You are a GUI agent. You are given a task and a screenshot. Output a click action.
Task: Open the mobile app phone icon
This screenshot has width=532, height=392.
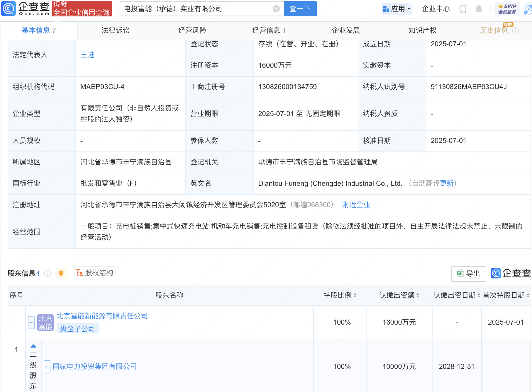[463, 9]
